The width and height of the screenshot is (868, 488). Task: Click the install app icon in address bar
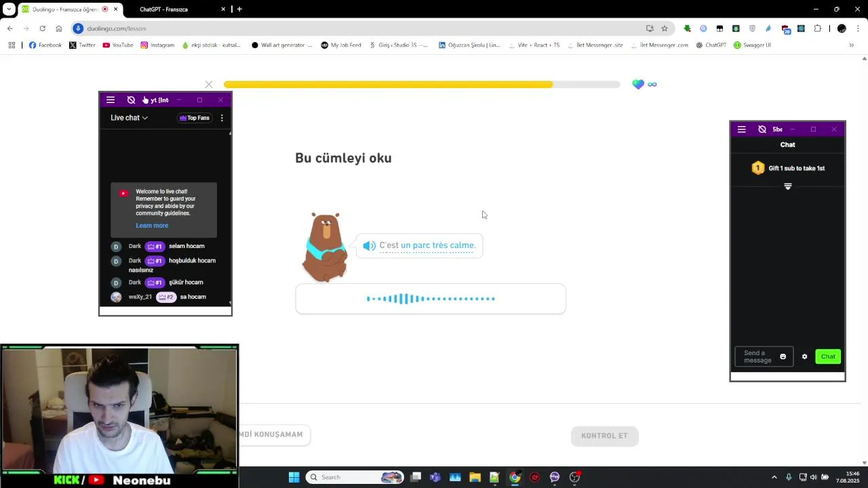click(x=650, y=28)
